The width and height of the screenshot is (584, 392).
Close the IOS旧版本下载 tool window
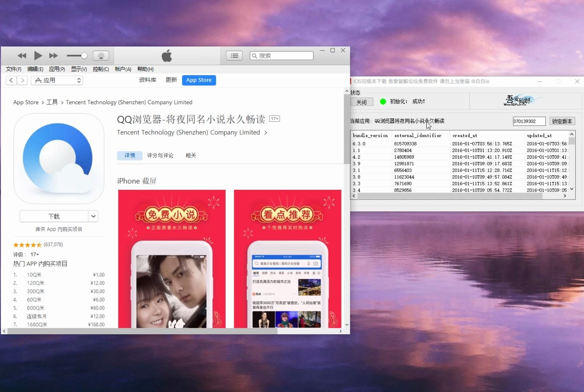(577, 81)
